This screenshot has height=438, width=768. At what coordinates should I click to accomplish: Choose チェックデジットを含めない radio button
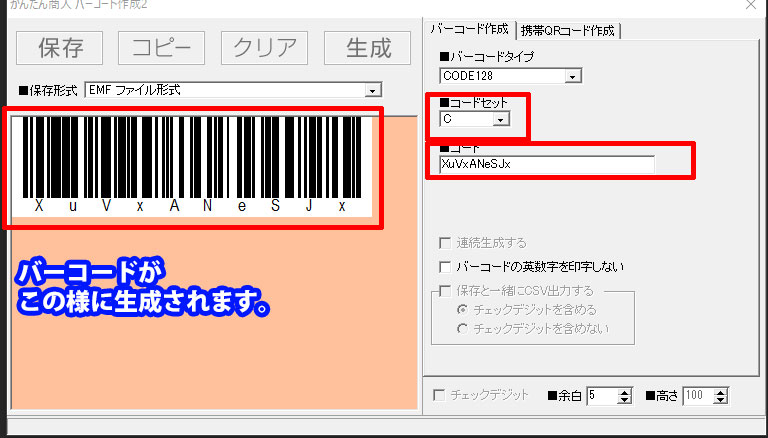tap(462, 328)
